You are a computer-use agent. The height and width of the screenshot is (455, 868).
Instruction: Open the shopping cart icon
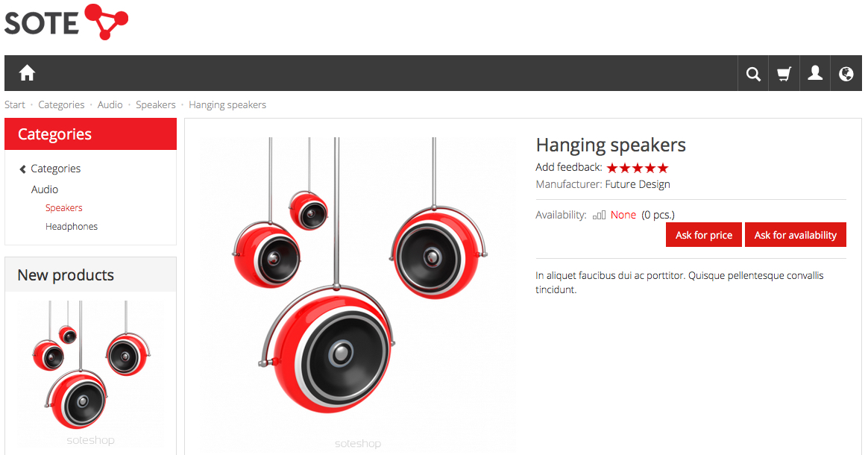tap(784, 74)
